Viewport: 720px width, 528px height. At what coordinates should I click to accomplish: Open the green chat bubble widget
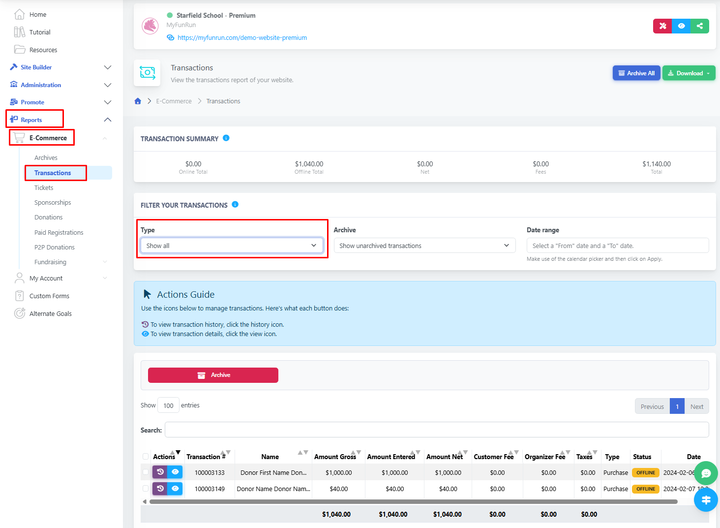tap(705, 473)
